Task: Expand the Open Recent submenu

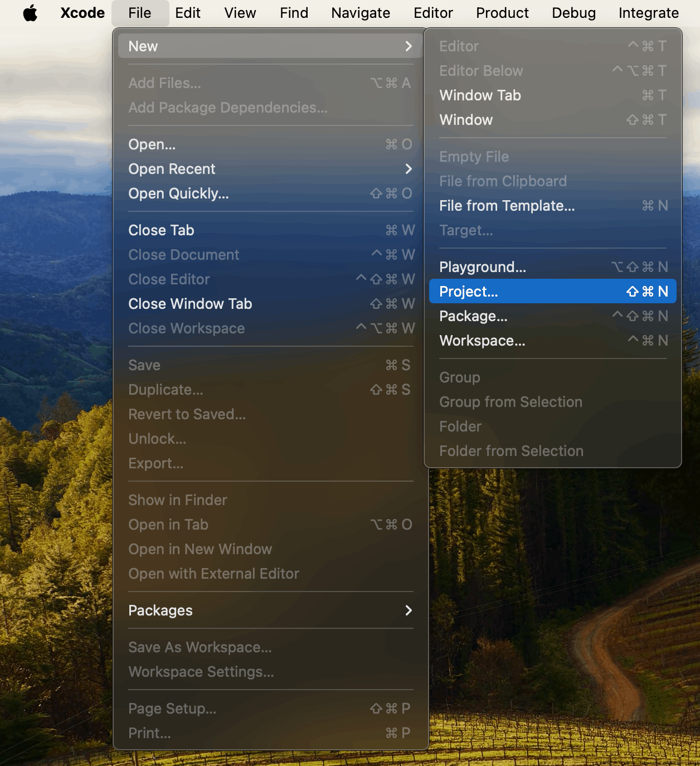Action: point(271,169)
